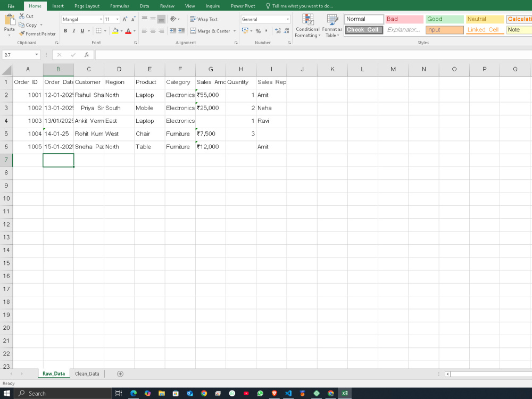The image size is (532, 399).
Task: Open the General number format dropdown
Action: pos(288,19)
